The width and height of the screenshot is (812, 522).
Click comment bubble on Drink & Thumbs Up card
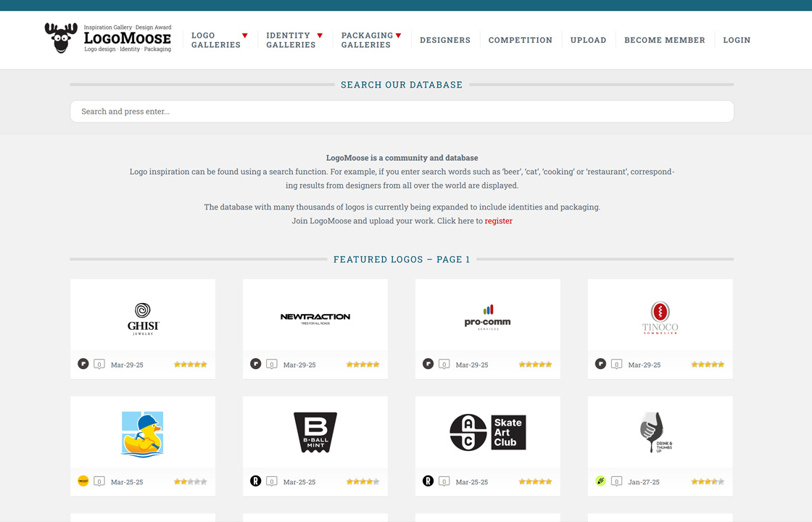617,481
